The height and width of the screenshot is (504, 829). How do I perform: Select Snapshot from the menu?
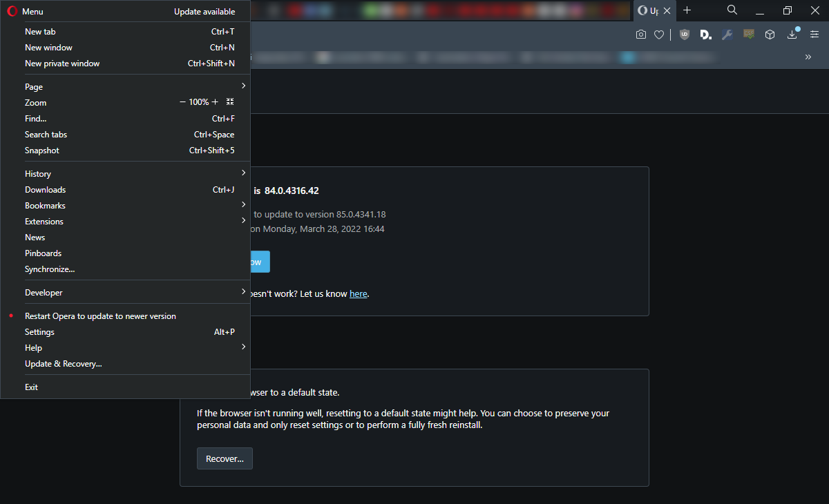125,151
